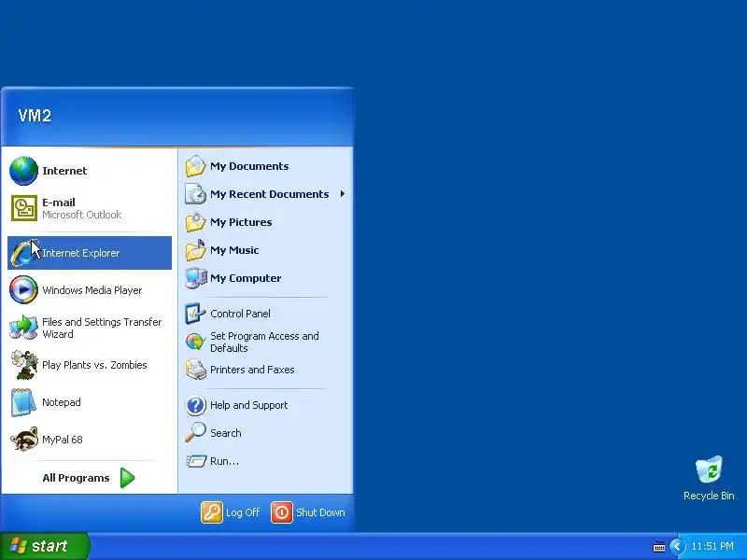The width and height of the screenshot is (747, 560).
Task: Select the Printers and Faxes label
Action: [x=252, y=370]
